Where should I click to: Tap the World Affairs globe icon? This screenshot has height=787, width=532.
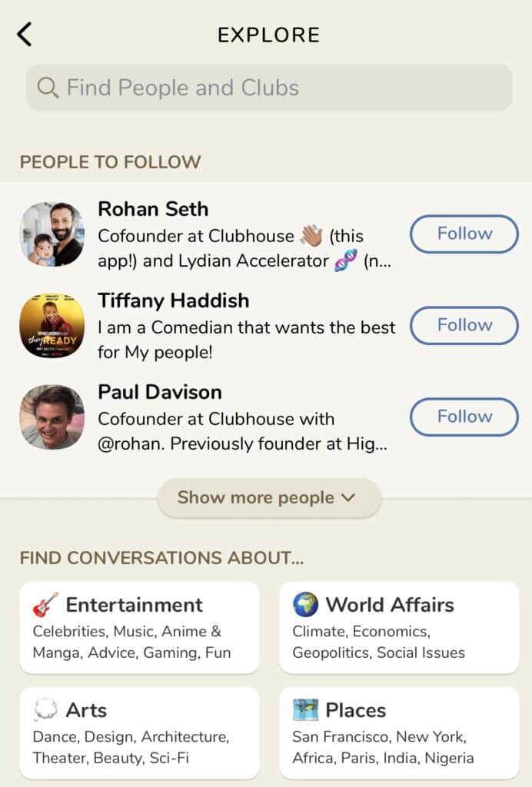pyautogui.click(x=305, y=604)
